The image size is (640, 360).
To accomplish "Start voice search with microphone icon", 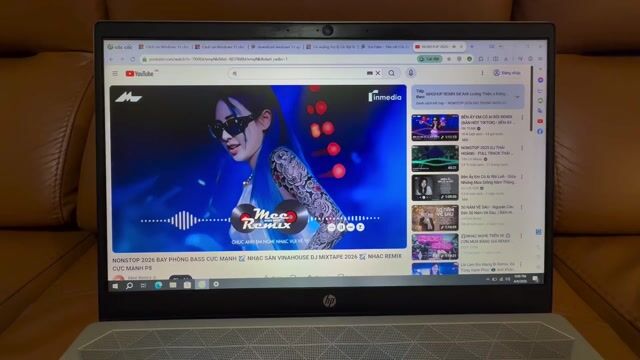I will click(411, 73).
